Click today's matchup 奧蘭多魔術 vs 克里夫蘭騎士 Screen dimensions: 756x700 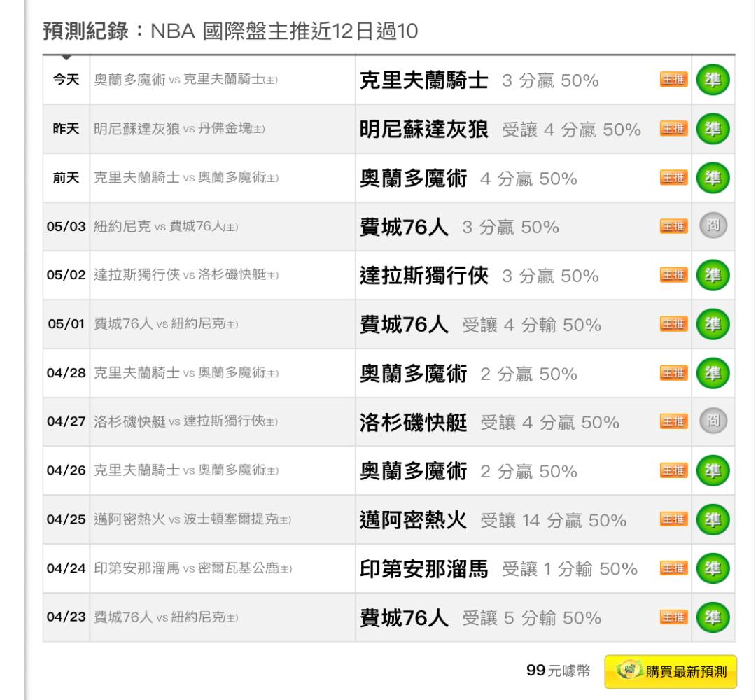[x=185, y=80]
